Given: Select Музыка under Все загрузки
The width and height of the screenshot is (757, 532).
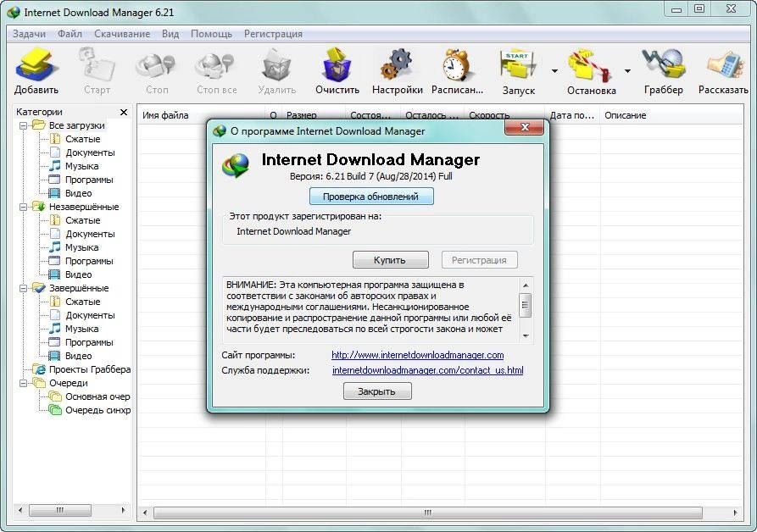Looking at the screenshot, I should [x=82, y=166].
